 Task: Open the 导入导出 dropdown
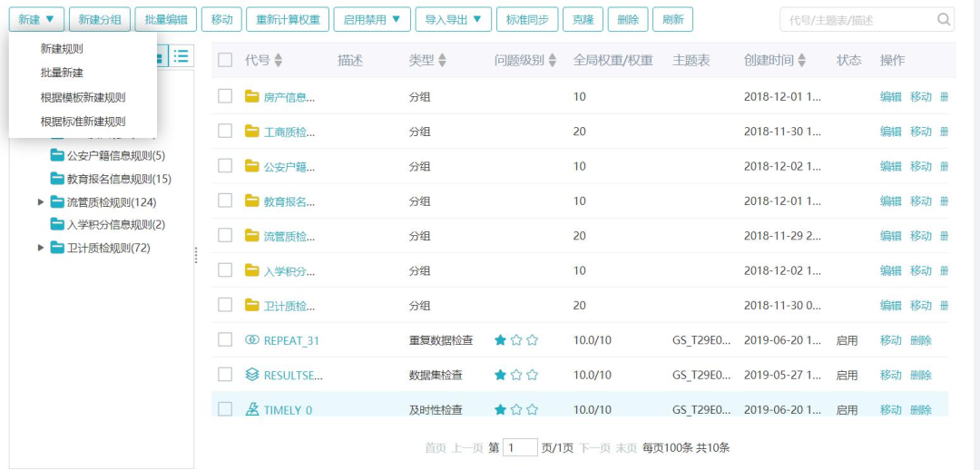(x=453, y=19)
